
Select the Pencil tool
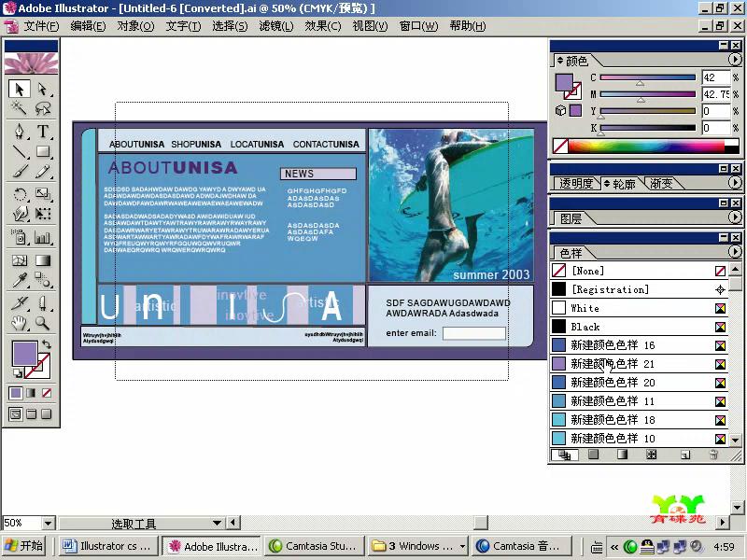tap(42, 171)
